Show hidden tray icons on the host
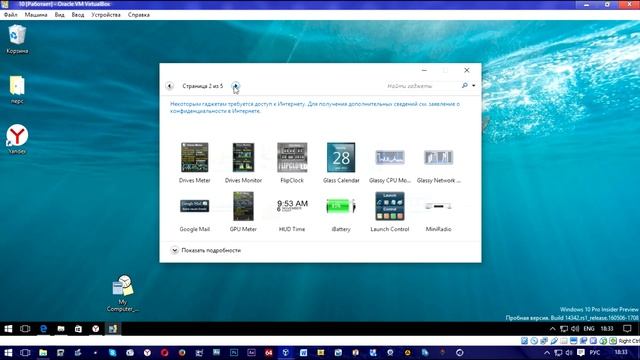This screenshot has width=640, height=360. point(547,353)
